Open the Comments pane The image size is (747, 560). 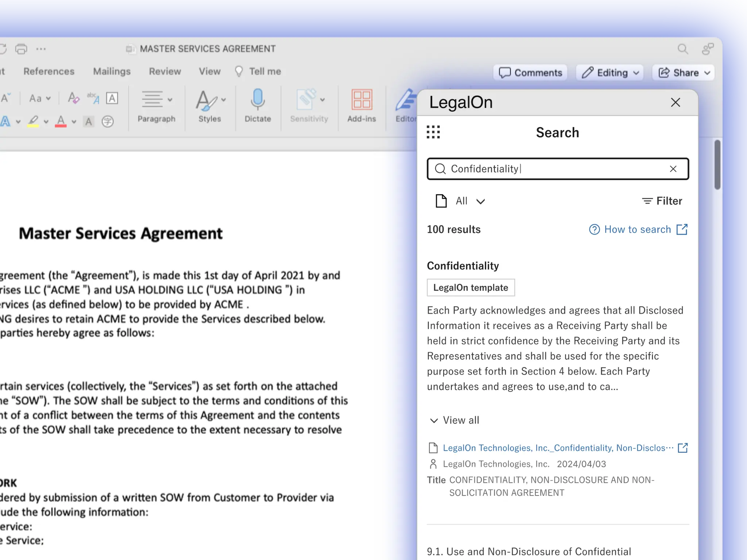click(530, 73)
